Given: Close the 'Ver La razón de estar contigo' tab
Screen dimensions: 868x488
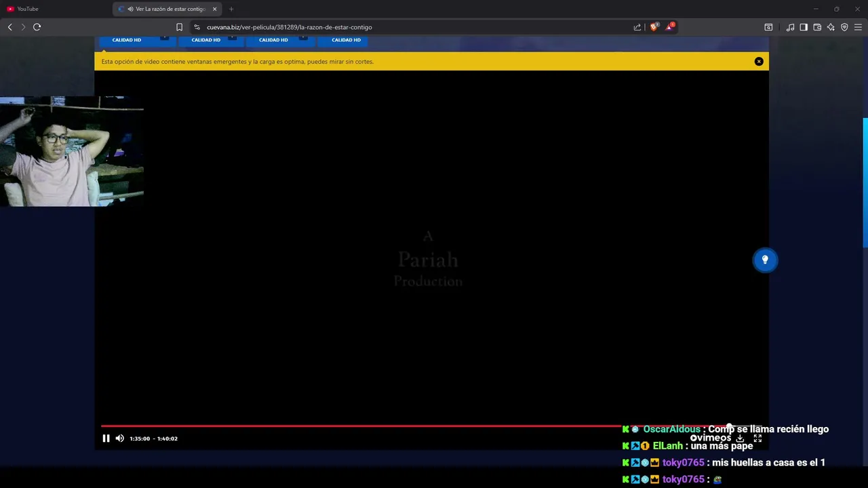Looking at the screenshot, I should click(215, 9).
